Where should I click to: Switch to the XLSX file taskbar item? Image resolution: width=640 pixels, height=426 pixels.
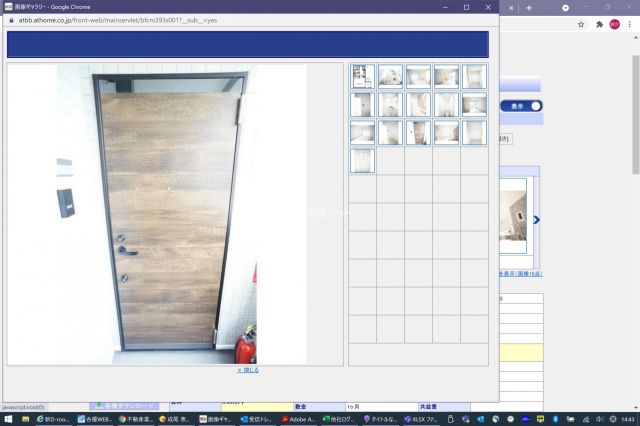pos(421,419)
